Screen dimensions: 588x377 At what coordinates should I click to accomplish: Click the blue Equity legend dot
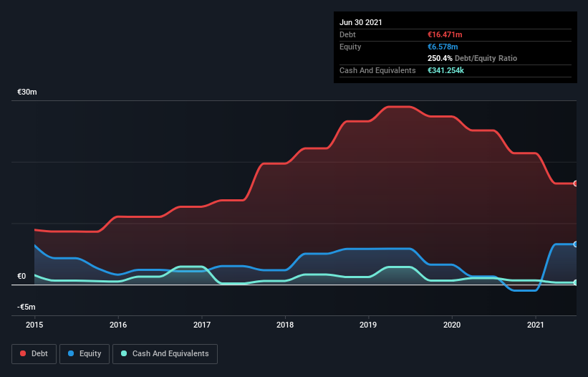pyautogui.click(x=71, y=353)
